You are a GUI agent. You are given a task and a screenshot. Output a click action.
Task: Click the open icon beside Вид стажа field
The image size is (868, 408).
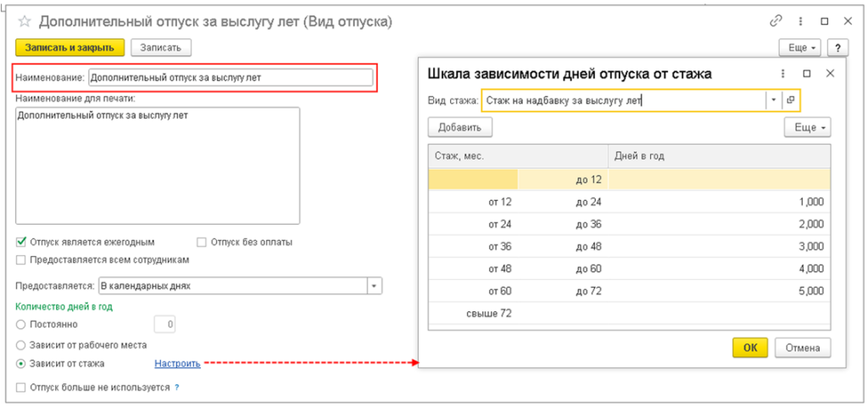pos(790,100)
